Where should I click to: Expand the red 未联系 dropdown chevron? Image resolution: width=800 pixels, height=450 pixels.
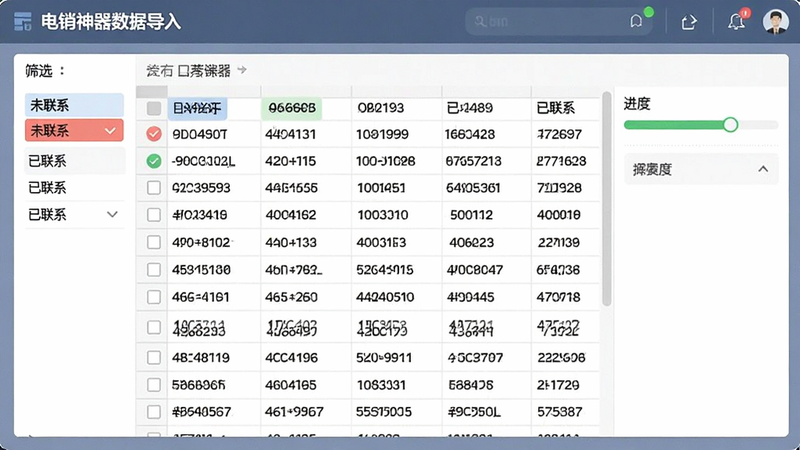[x=110, y=131]
